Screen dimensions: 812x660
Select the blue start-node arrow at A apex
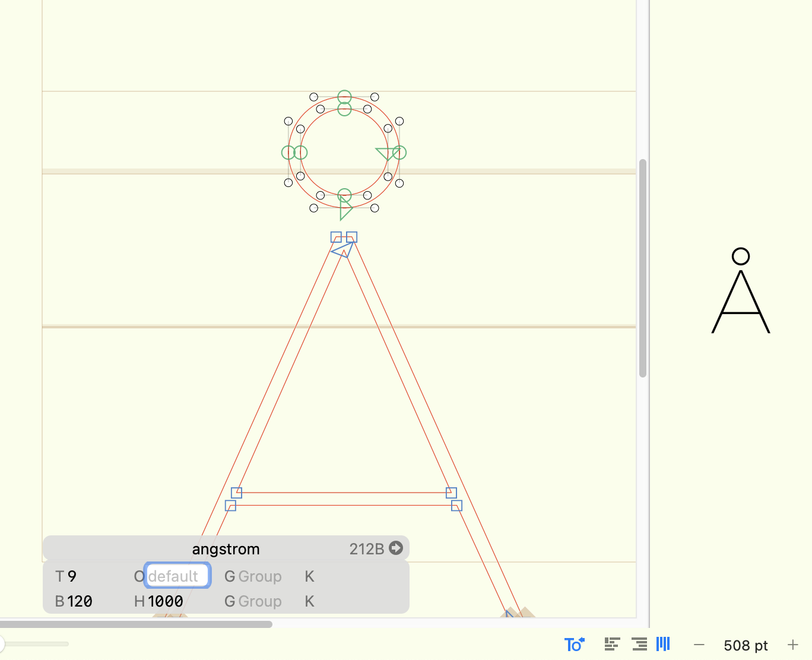pos(342,250)
